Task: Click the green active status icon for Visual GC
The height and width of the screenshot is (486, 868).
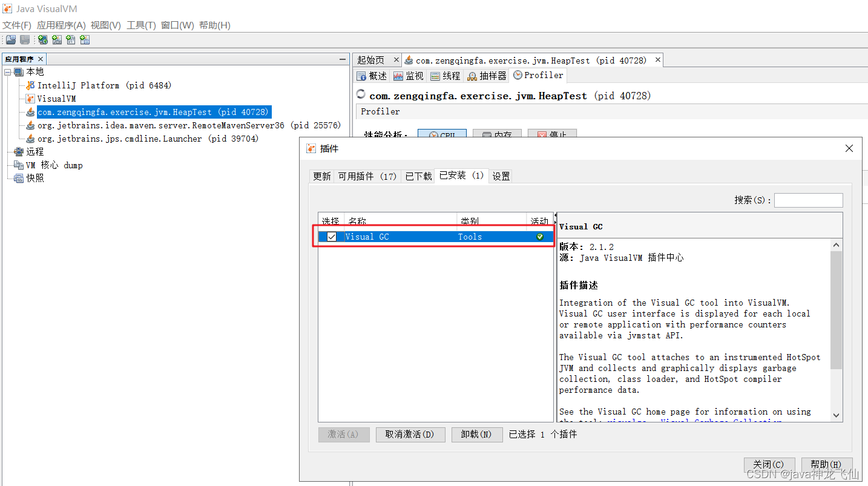Action: coord(540,237)
